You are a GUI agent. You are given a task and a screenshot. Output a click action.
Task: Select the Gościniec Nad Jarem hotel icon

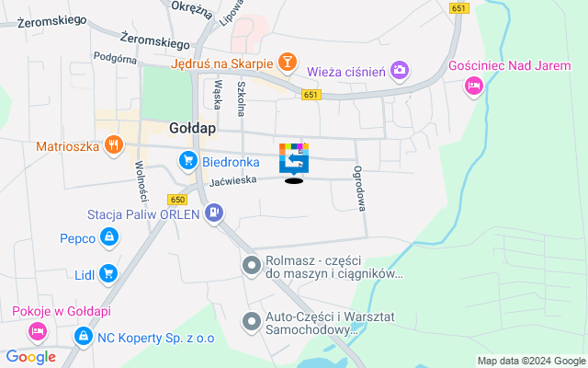pyautogui.click(x=474, y=86)
